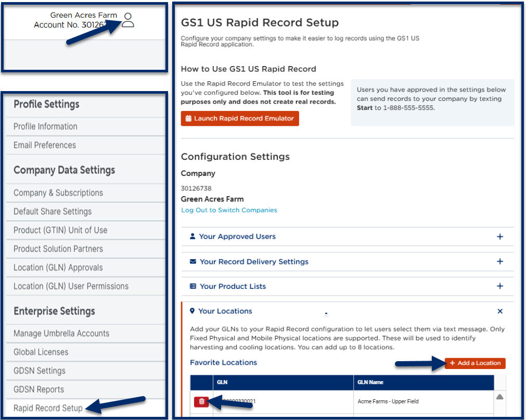Click the Your Approved Users person icon
The image size is (526, 420).
(192, 236)
